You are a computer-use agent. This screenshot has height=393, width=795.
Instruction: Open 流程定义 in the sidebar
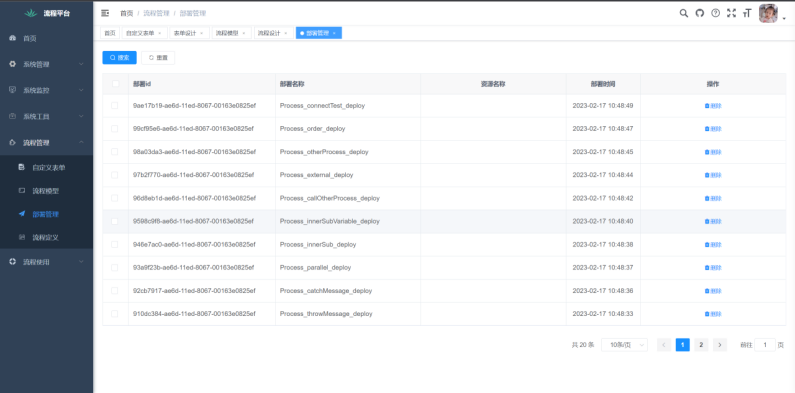tap(46, 237)
